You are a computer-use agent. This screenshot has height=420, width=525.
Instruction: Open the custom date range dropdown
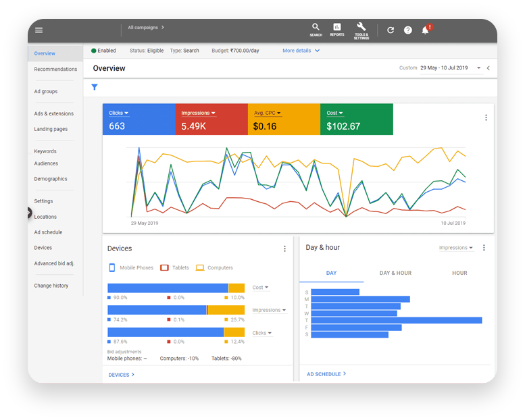coord(478,68)
